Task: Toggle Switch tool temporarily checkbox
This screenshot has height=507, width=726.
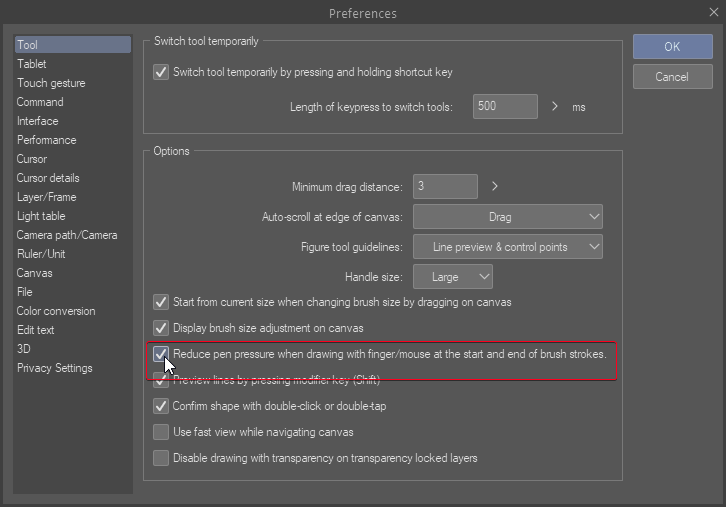Action: pos(160,72)
